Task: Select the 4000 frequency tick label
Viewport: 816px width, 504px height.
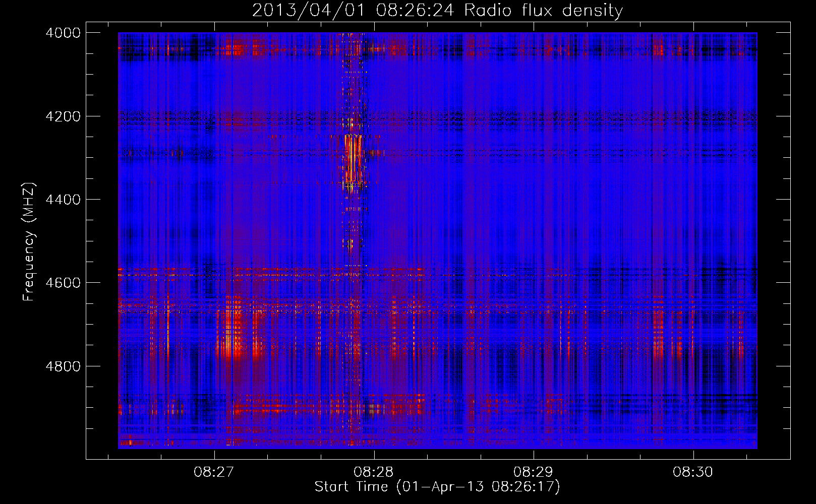Action: click(63, 33)
